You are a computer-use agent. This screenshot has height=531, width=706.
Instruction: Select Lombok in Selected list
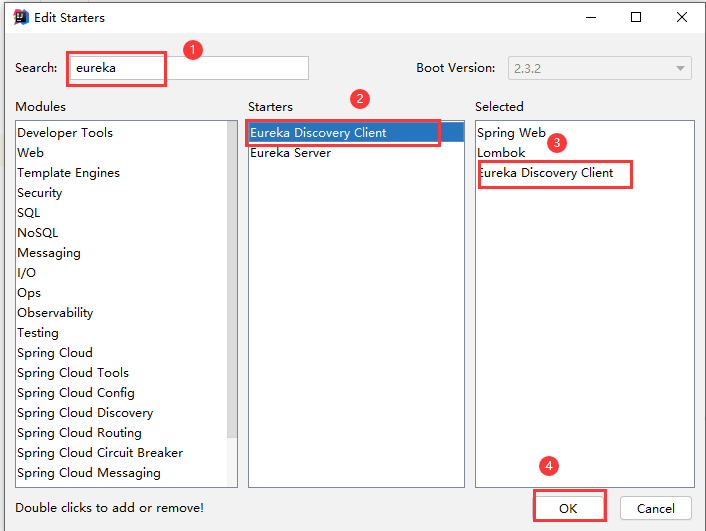(584, 153)
